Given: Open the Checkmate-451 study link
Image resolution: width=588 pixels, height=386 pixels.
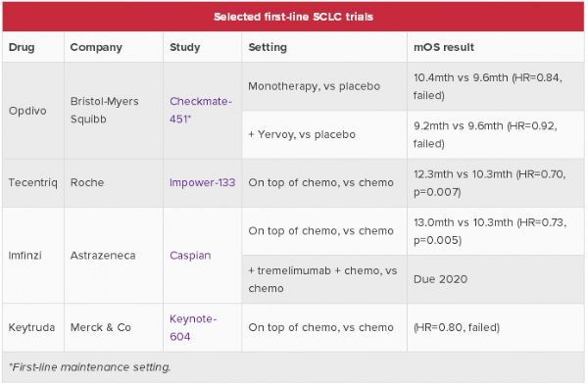Looking at the screenshot, I should click(x=201, y=110).
